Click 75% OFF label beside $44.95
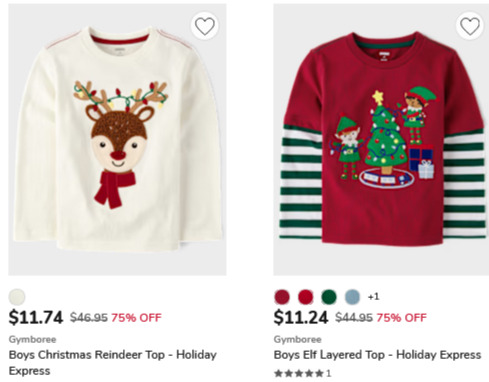This screenshot has height=382, width=489. (401, 318)
